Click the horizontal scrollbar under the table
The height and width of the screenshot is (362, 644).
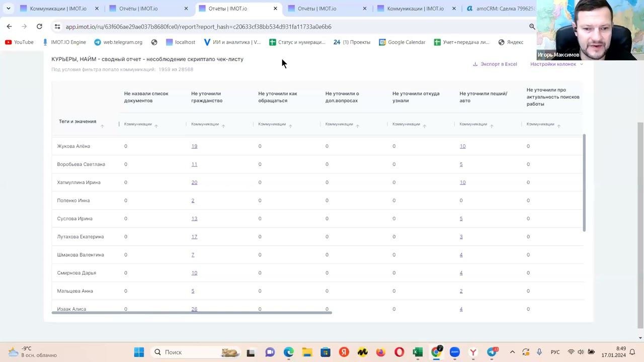coord(191,313)
